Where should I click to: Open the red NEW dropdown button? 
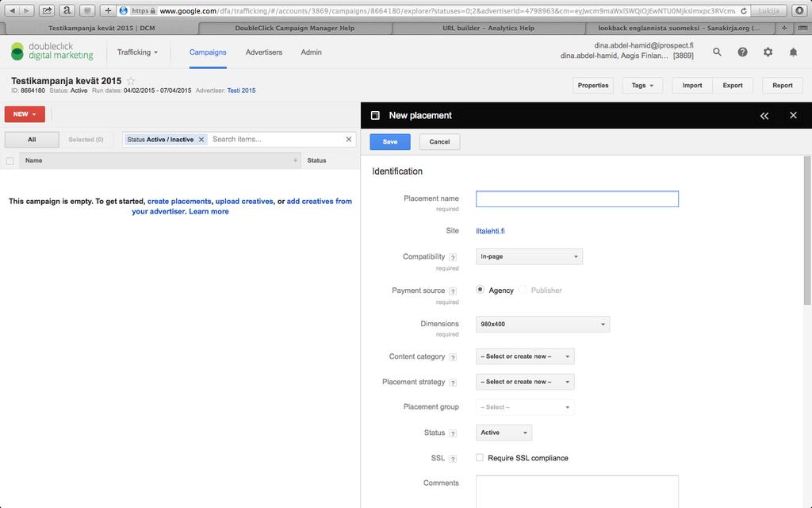[x=25, y=114]
